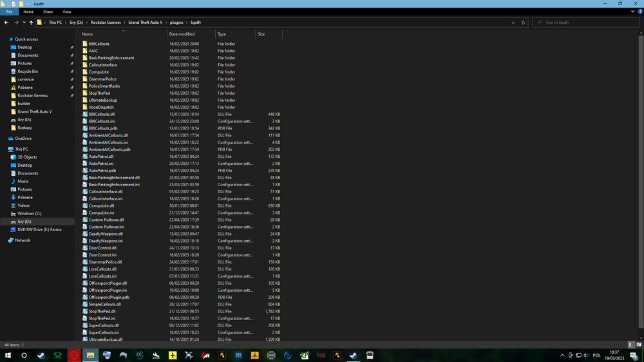Open Rozkazy folder in sidebar

[x=24, y=128]
